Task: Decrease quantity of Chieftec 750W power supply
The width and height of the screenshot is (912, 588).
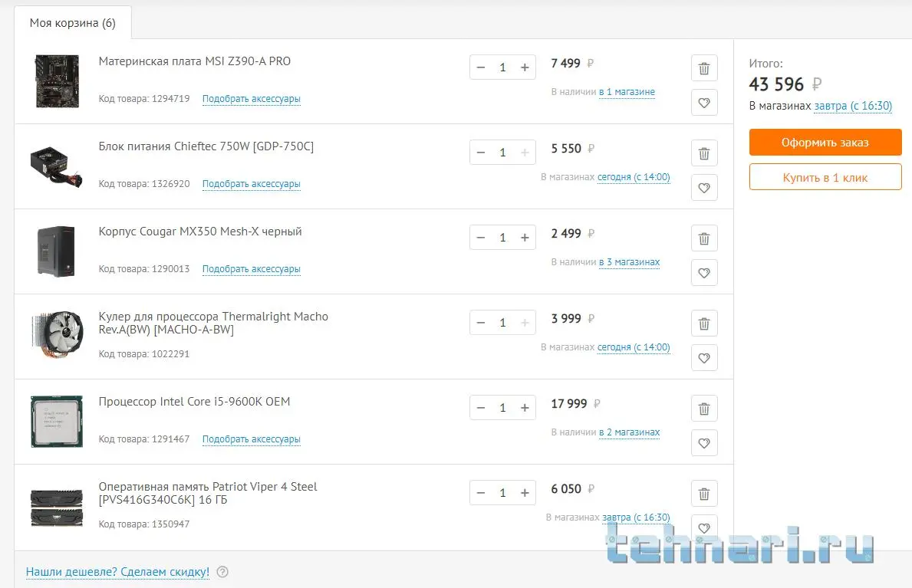Action: click(x=481, y=153)
